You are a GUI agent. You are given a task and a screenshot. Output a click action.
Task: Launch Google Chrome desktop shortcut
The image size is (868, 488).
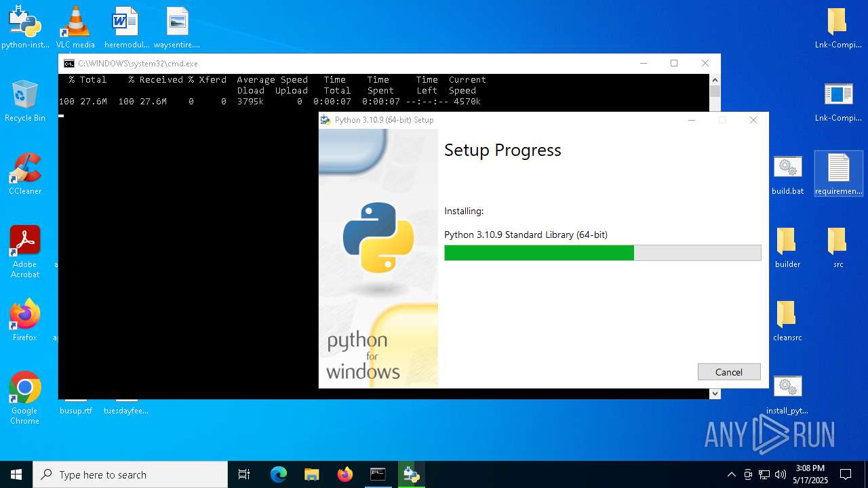point(25,398)
